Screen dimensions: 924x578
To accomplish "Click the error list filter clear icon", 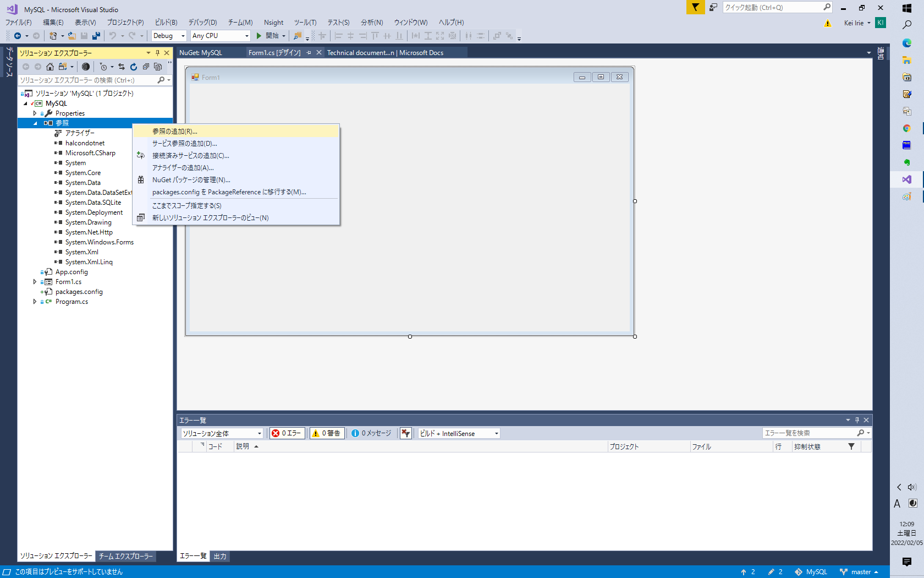I will (406, 433).
